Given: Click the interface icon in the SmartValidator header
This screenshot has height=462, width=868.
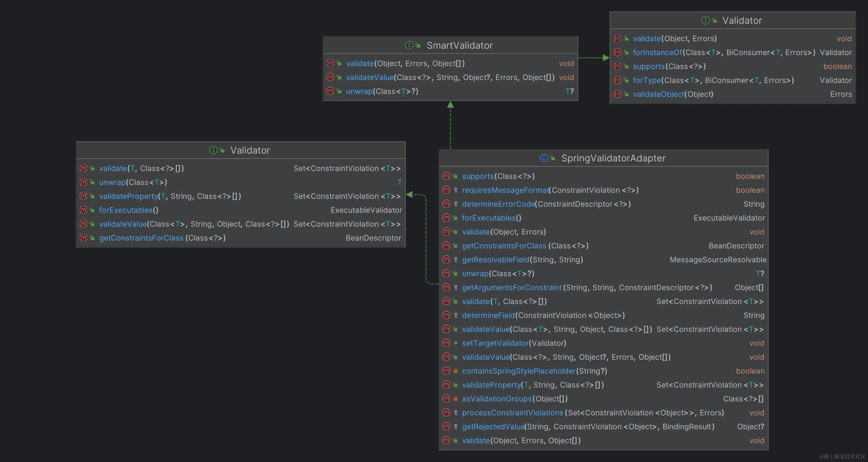Looking at the screenshot, I should pos(409,45).
